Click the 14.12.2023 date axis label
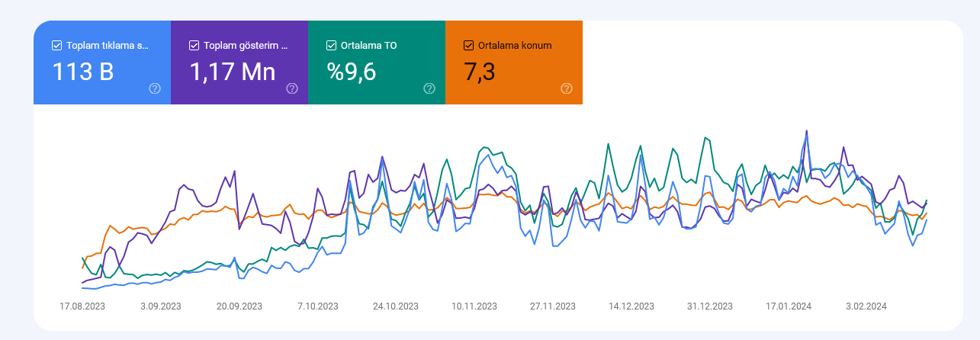Viewport: 980px width, 340px height. [x=631, y=306]
